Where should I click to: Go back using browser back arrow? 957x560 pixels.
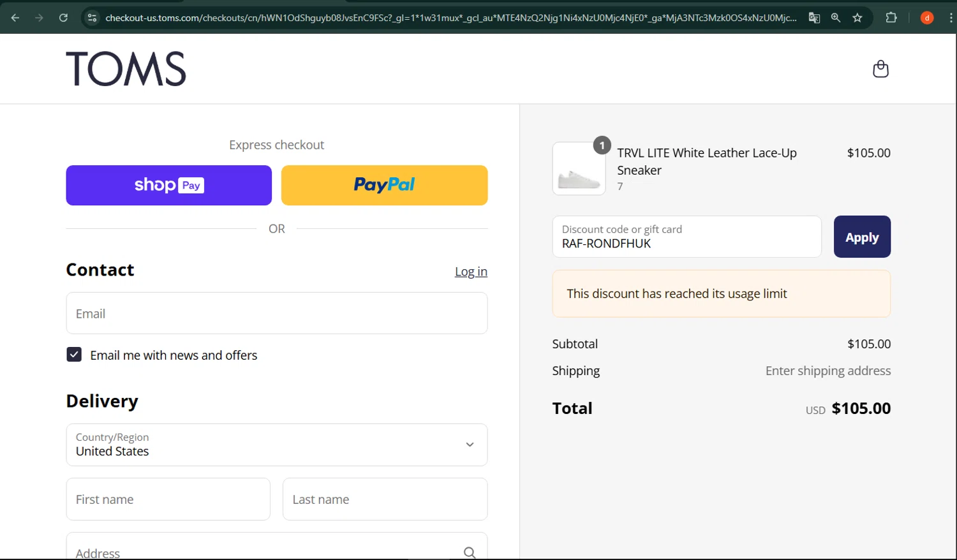click(x=15, y=18)
